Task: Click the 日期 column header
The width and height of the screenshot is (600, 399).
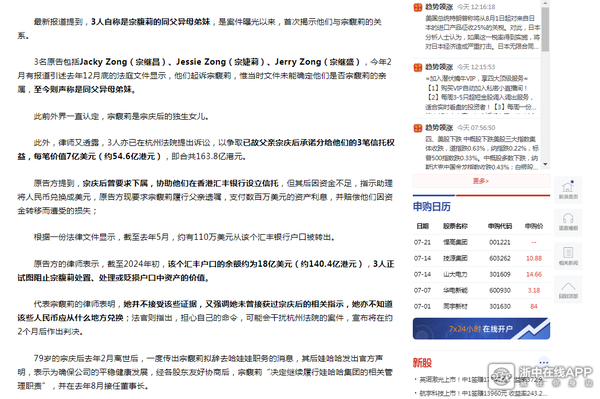Action: 422,226
